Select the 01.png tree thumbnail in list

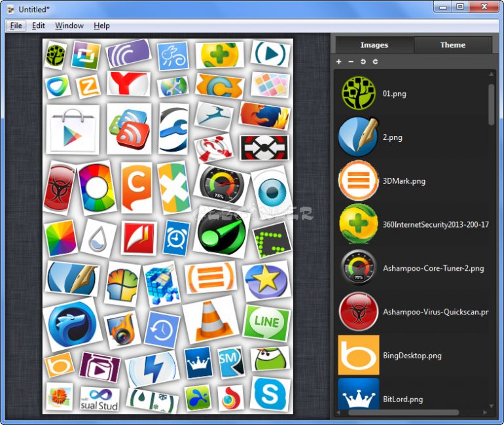[x=359, y=93]
